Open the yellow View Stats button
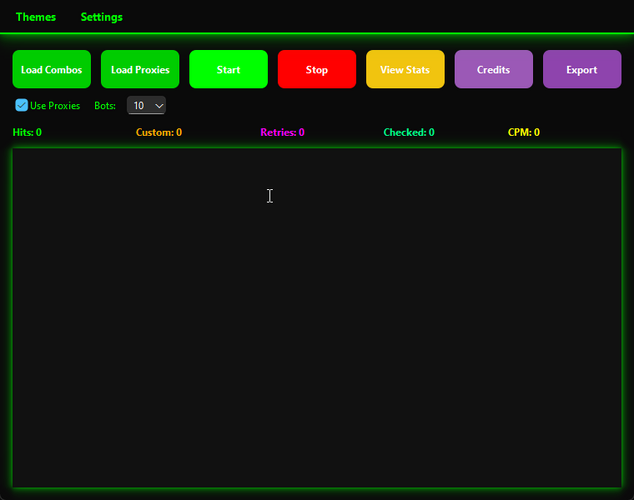634x500 pixels. tap(405, 70)
